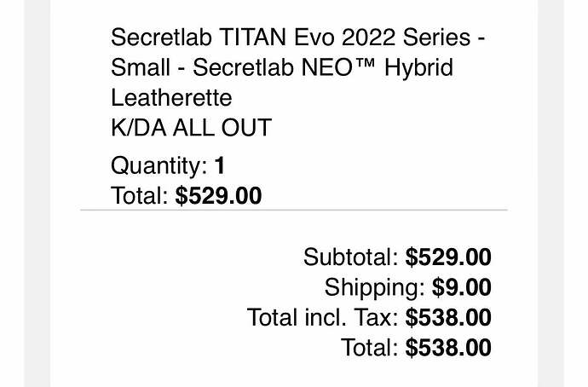The width and height of the screenshot is (588, 387).
Task: Click the final Total amount at the bottom
Action: click(x=448, y=347)
